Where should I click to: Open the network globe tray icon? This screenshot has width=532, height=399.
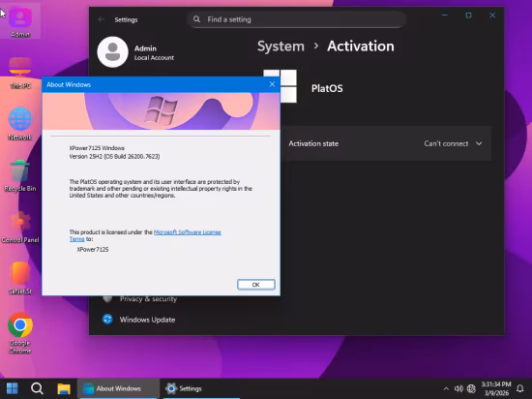point(471,388)
